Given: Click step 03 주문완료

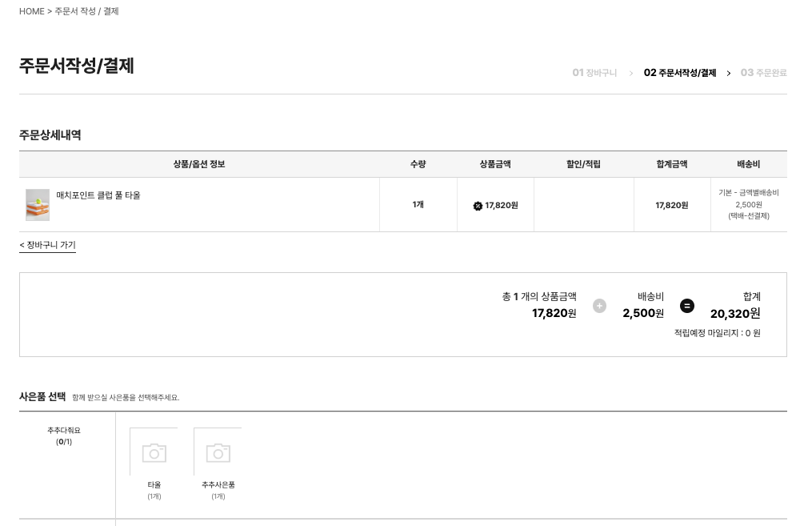Looking at the screenshot, I should 763,73.
